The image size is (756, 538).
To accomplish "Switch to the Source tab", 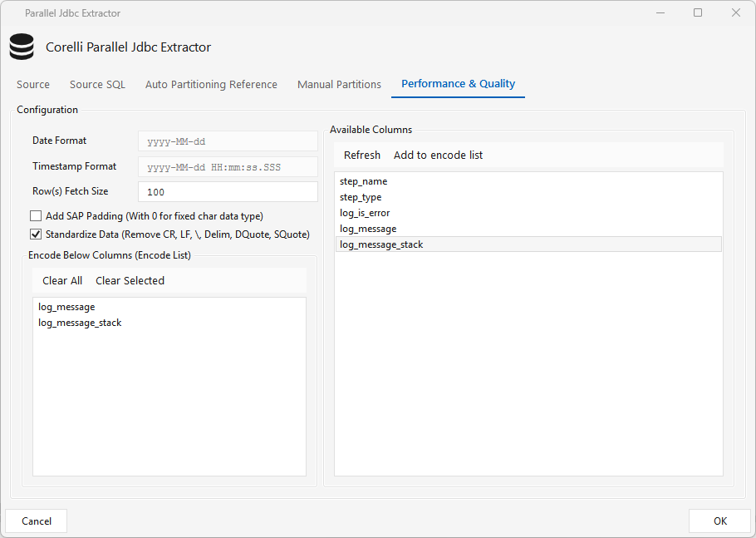I will coord(33,85).
